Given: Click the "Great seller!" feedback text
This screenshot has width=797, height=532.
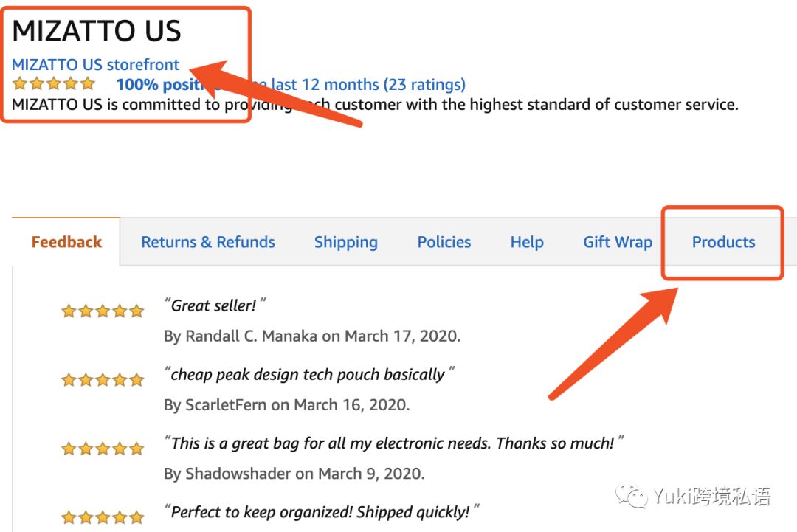Looking at the screenshot, I should click(x=215, y=305).
